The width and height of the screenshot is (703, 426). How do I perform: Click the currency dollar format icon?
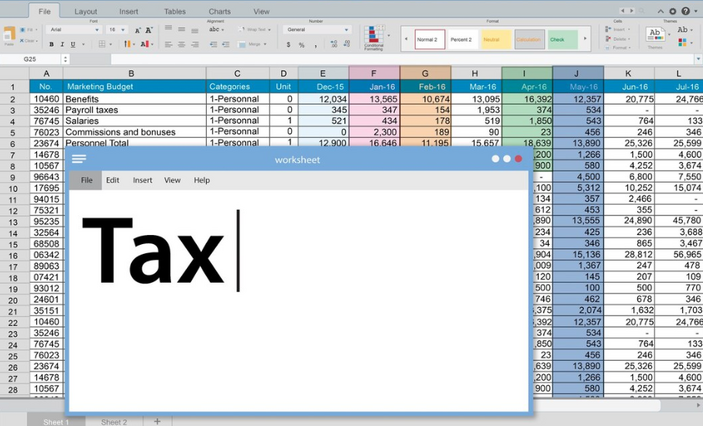coord(289,45)
